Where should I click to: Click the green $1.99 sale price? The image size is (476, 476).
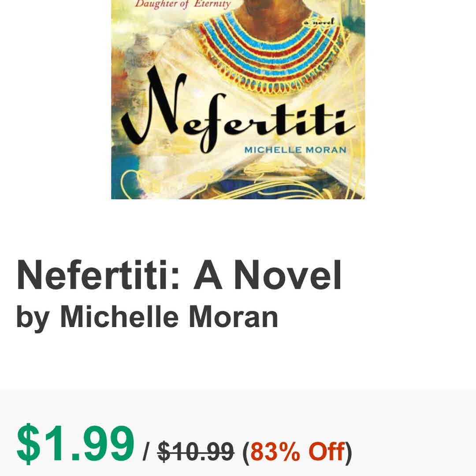click(x=75, y=443)
